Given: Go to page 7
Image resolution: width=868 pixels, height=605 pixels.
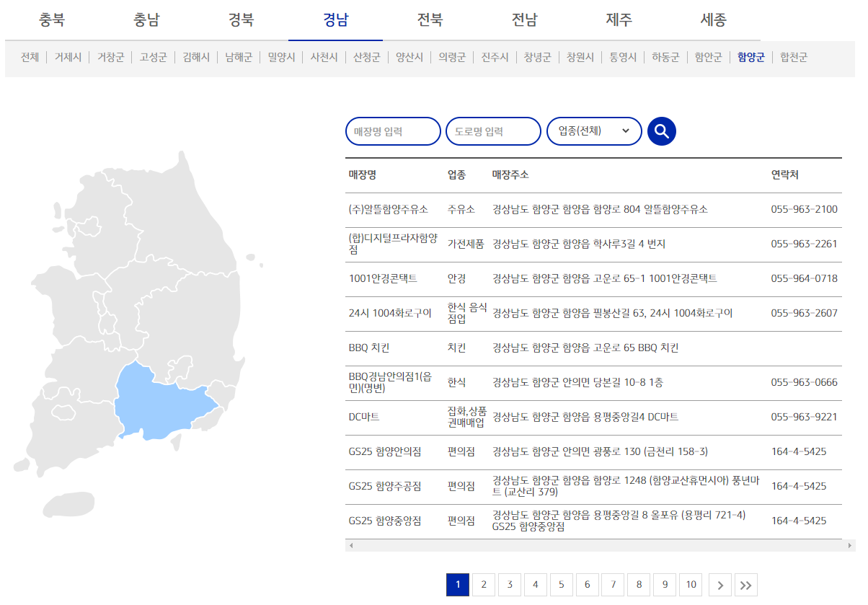Looking at the screenshot, I should (613, 585).
